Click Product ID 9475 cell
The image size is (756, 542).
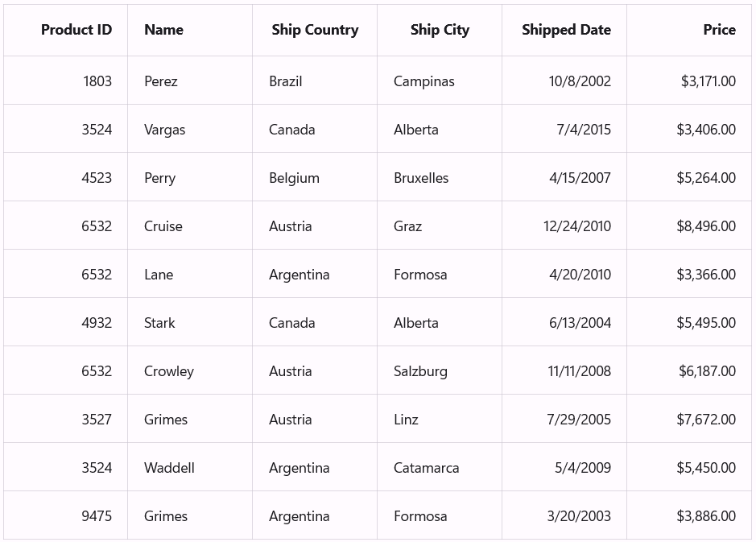click(97, 516)
